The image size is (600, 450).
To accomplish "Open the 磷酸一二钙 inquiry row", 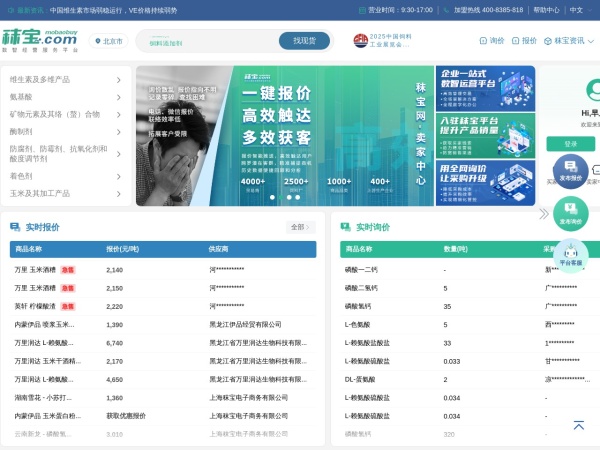I will (470, 270).
